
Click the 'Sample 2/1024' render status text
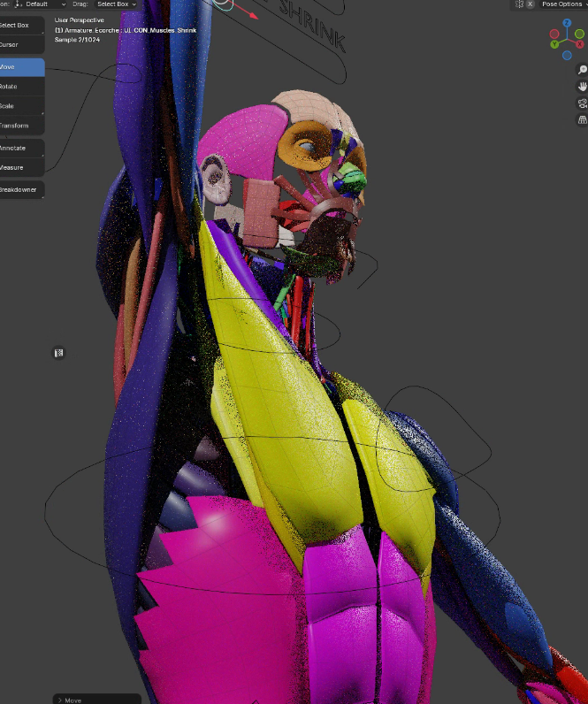(77, 40)
